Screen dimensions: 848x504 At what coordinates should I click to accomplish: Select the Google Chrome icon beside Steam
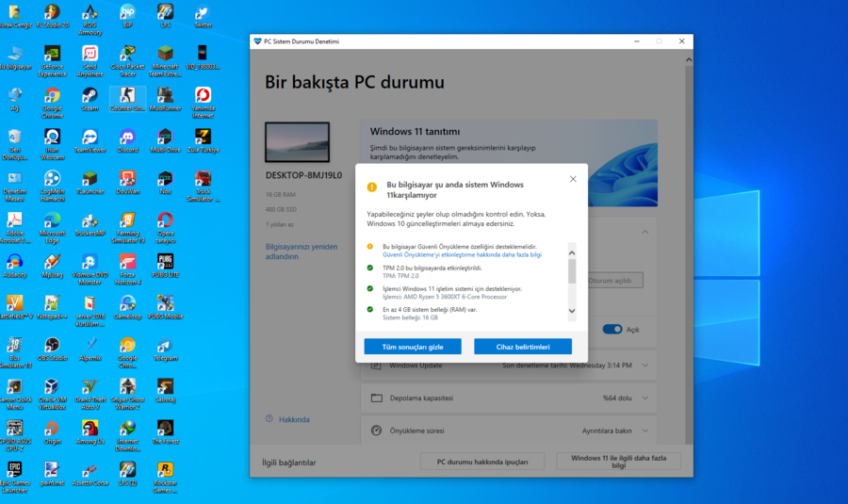click(53, 103)
